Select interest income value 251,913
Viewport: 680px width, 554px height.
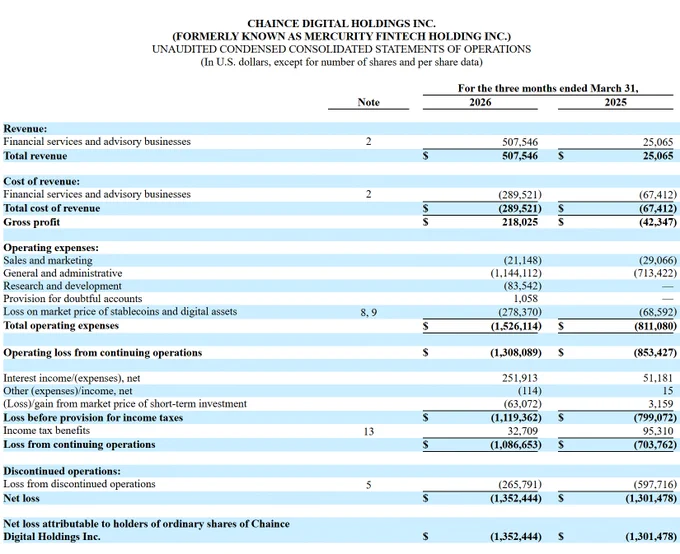(520, 378)
